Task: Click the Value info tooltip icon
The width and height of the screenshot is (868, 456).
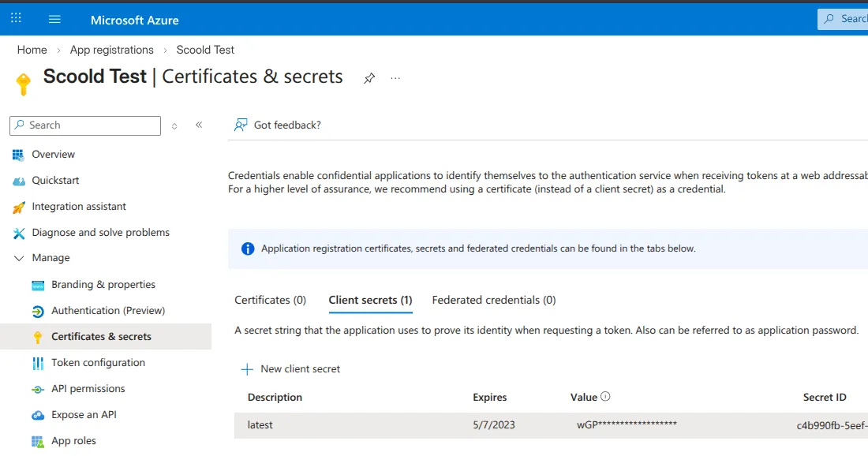Action: pos(605,397)
